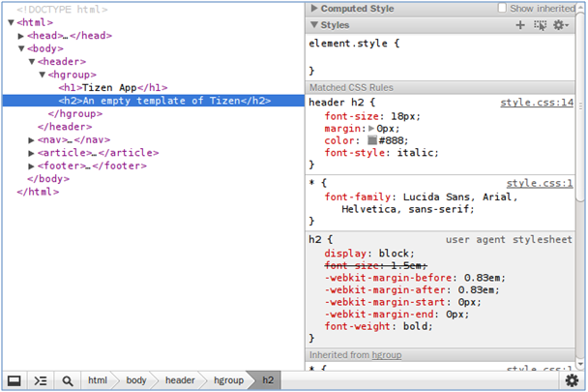588x392 pixels.
Task: Expand the article element node
Action: (x=32, y=153)
